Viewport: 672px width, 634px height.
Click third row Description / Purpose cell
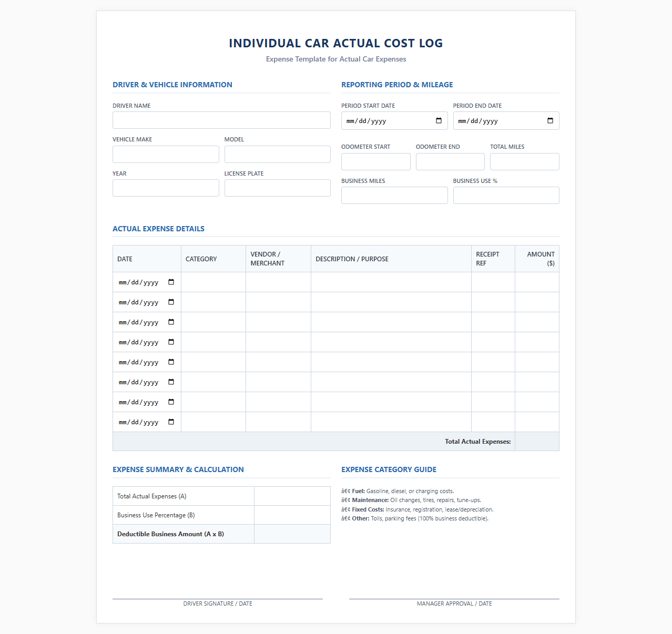(x=391, y=322)
